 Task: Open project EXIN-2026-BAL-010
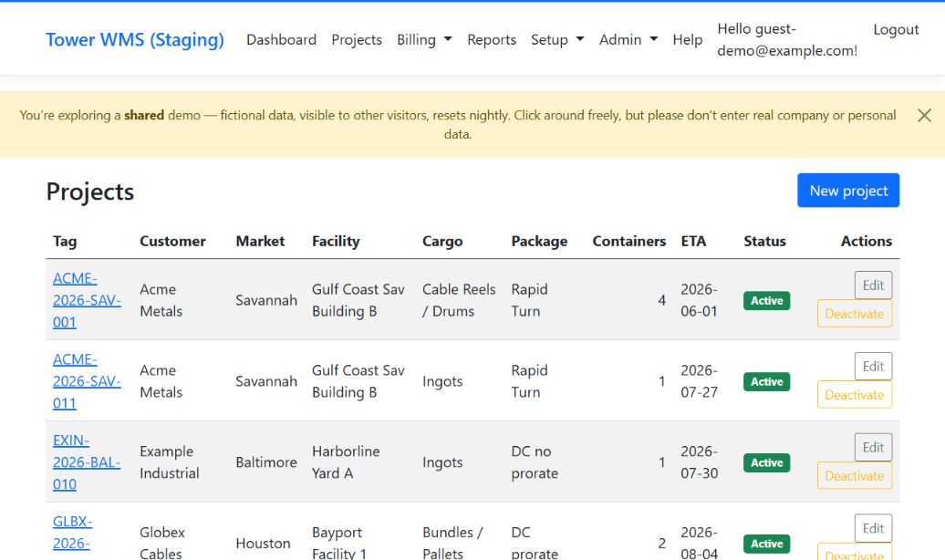(x=87, y=462)
